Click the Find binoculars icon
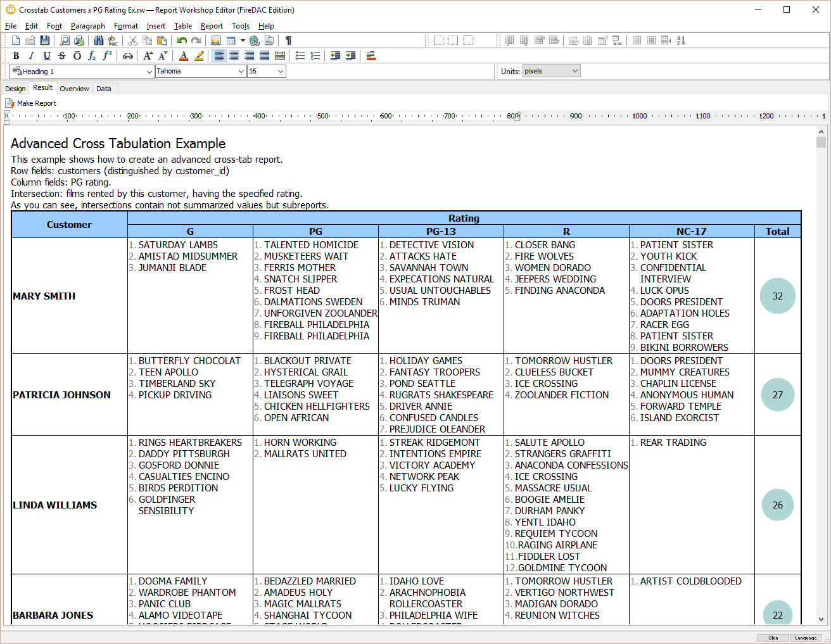This screenshot has width=831, height=644. pyautogui.click(x=99, y=41)
